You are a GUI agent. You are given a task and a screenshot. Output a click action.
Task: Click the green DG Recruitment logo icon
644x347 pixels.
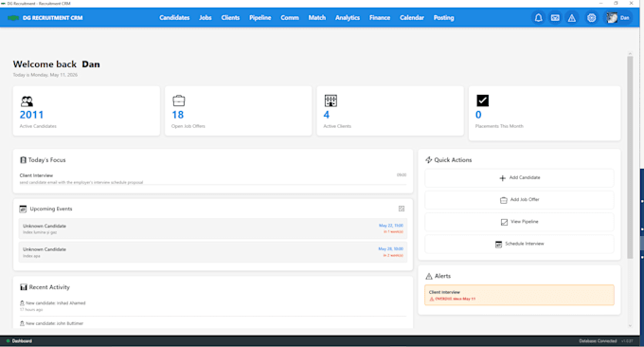pyautogui.click(x=13, y=18)
